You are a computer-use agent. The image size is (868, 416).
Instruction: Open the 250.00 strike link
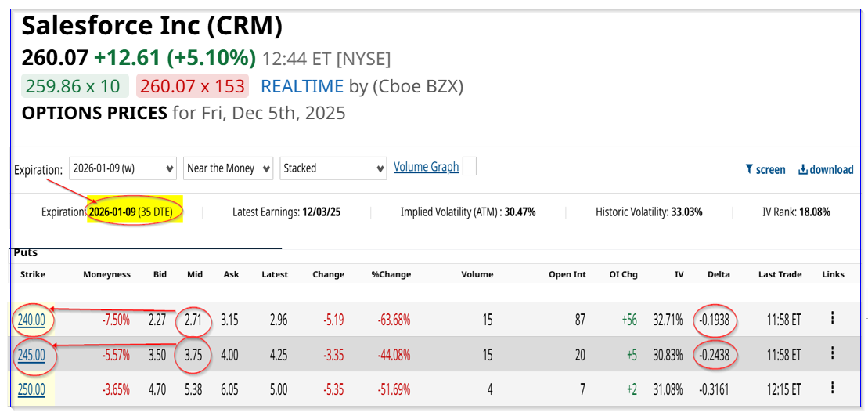[x=31, y=389]
